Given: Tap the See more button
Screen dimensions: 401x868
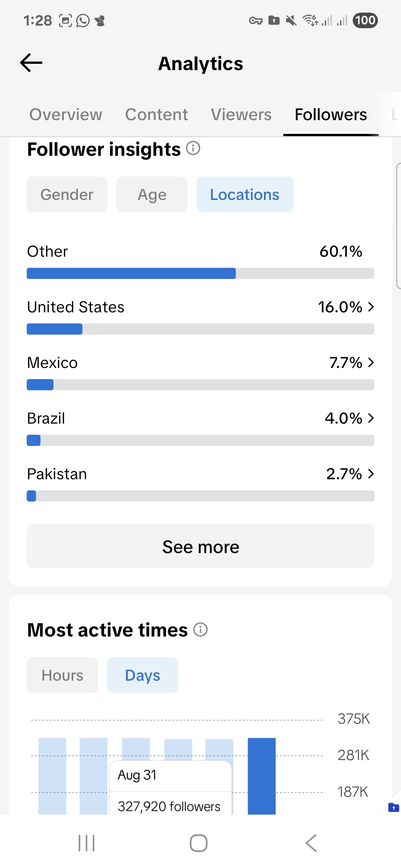Looking at the screenshot, I should [x=200, y=546].
